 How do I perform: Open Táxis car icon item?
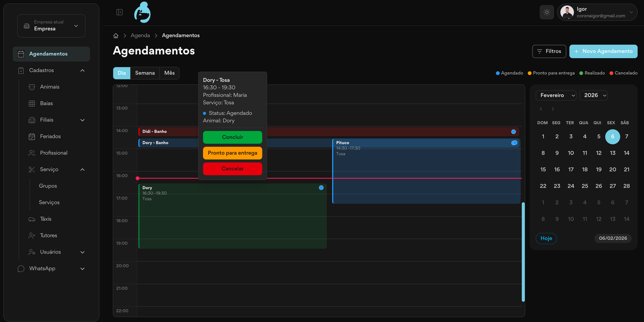pos(46,219)
